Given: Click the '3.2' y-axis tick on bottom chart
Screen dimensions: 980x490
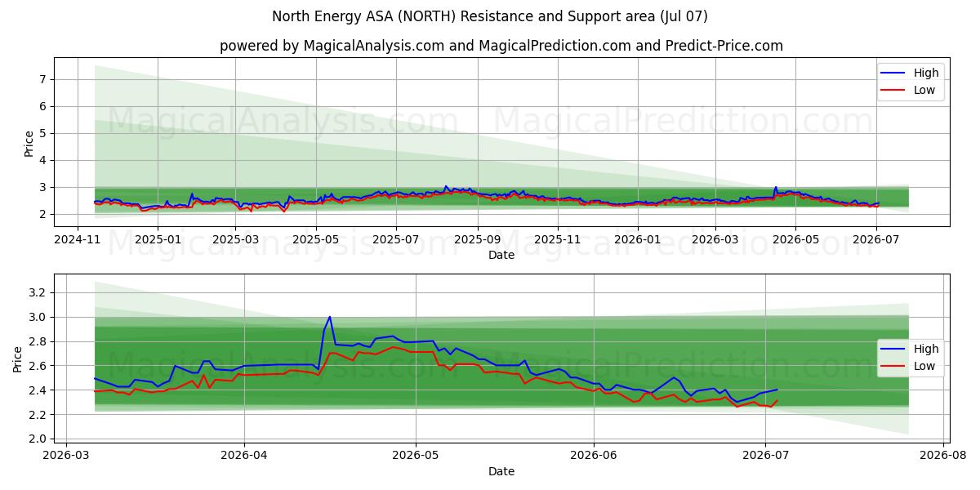Looking at the screenshot, I should click(36, 292).
